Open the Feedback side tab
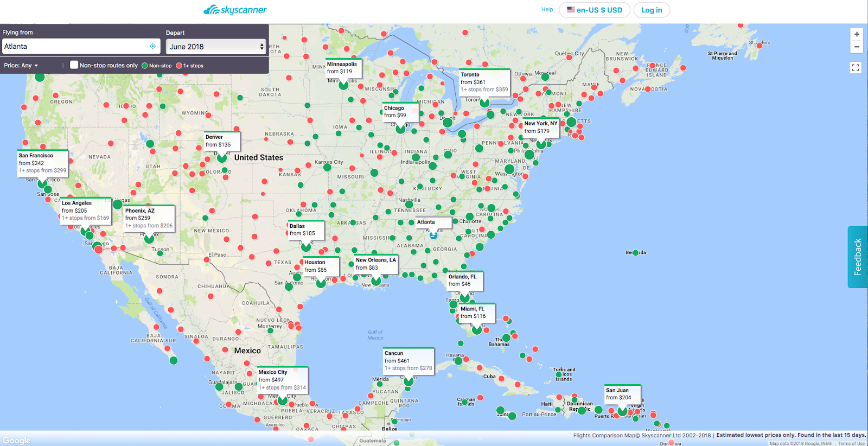 click(858, 257)
